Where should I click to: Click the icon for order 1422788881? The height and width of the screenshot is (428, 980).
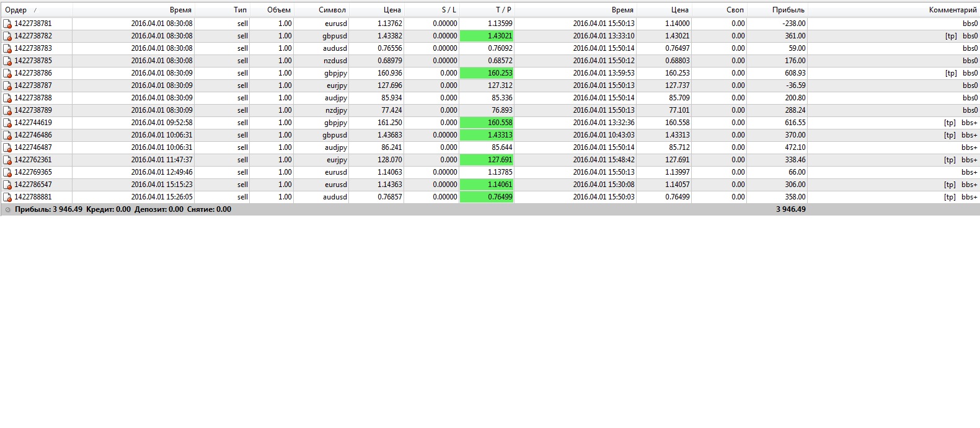[7, 197]
